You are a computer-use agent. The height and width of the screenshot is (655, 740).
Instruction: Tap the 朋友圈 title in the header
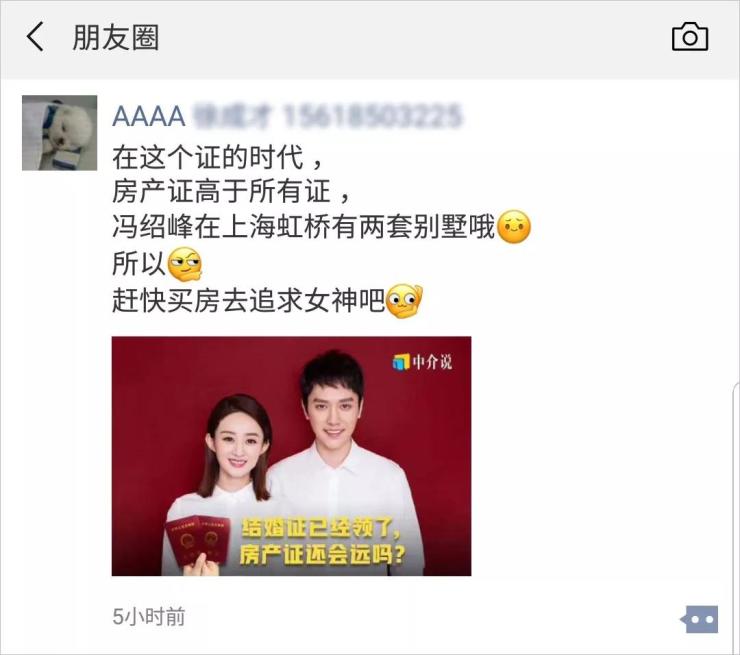pyautogui.click(x=116, y=37)
